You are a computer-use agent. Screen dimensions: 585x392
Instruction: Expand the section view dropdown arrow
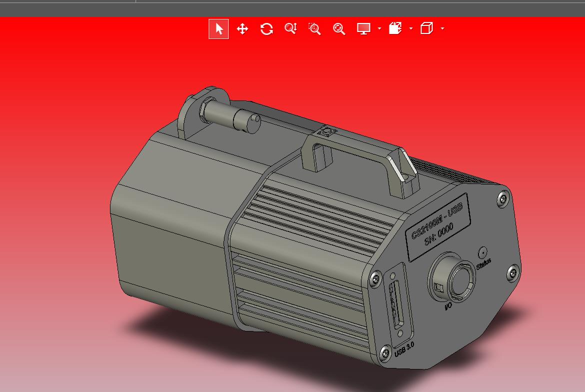[x=411, y=28]
